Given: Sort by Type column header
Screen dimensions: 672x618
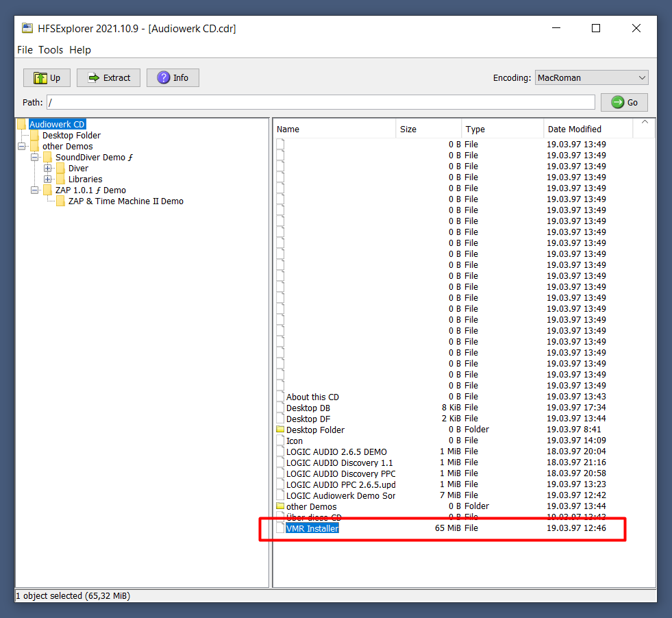Looking at the screenshot, I should pyautogui.click(x=502, y=129).
